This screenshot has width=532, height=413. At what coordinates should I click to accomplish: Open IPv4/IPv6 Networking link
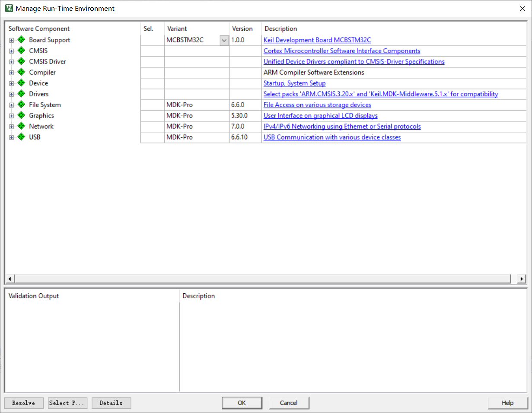[342, 126]
